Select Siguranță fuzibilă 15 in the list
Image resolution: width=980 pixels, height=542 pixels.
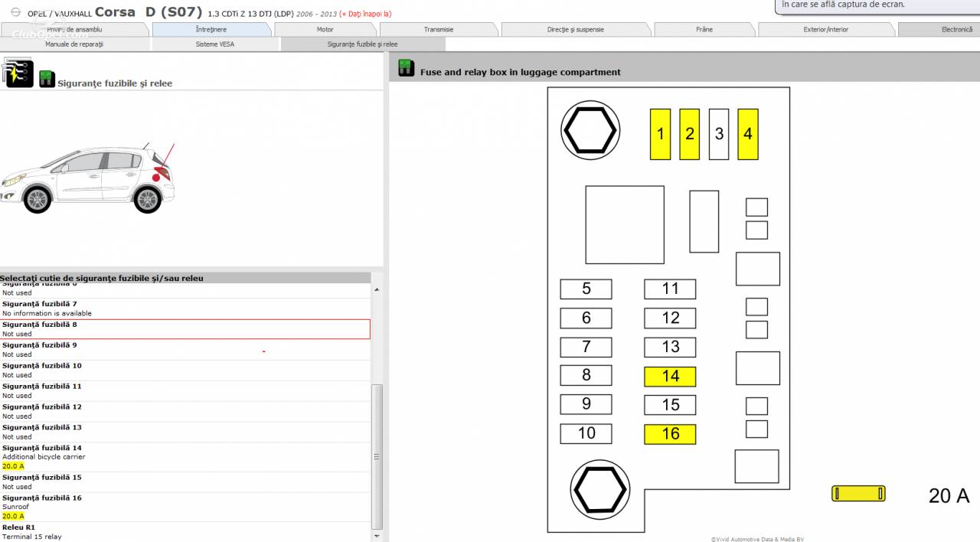click(185, 482)
